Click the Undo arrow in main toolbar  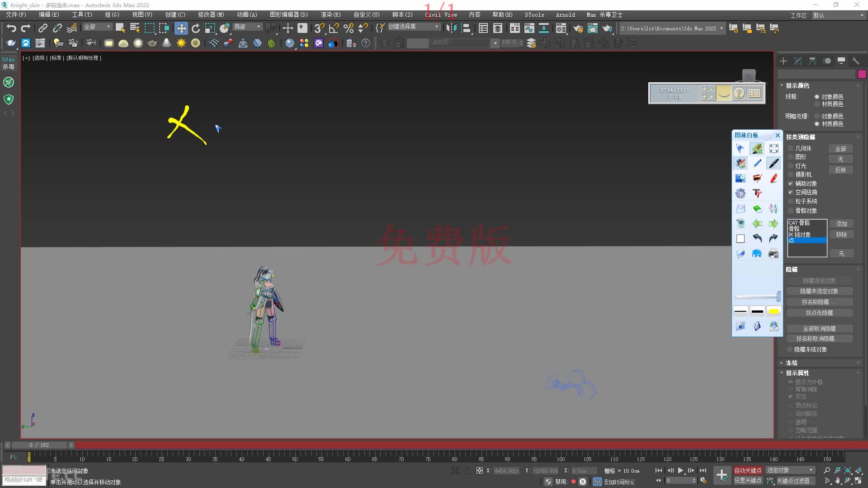[x=11, y=28]
